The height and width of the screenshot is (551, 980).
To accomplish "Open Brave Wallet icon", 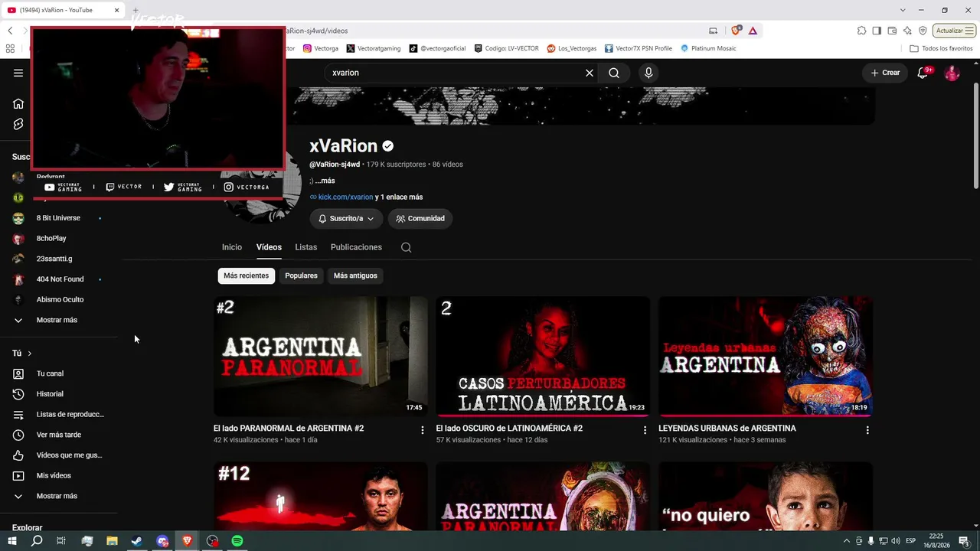I will tap(892, 31).
